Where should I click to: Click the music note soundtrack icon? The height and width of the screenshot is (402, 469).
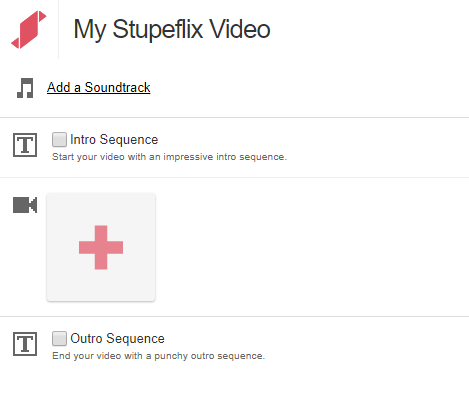point(25,88)
